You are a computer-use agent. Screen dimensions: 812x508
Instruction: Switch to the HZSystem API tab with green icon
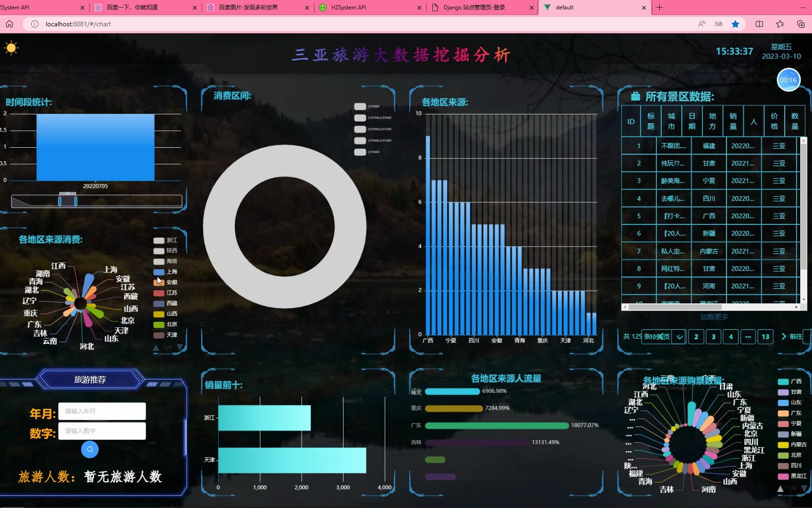coord(370,8)
